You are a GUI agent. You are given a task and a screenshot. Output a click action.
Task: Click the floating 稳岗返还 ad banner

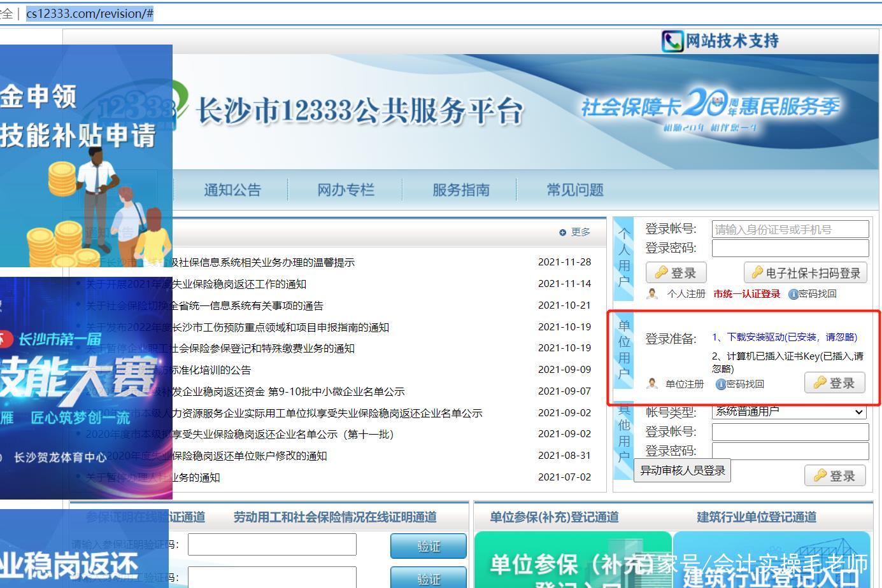click(84, 549)
